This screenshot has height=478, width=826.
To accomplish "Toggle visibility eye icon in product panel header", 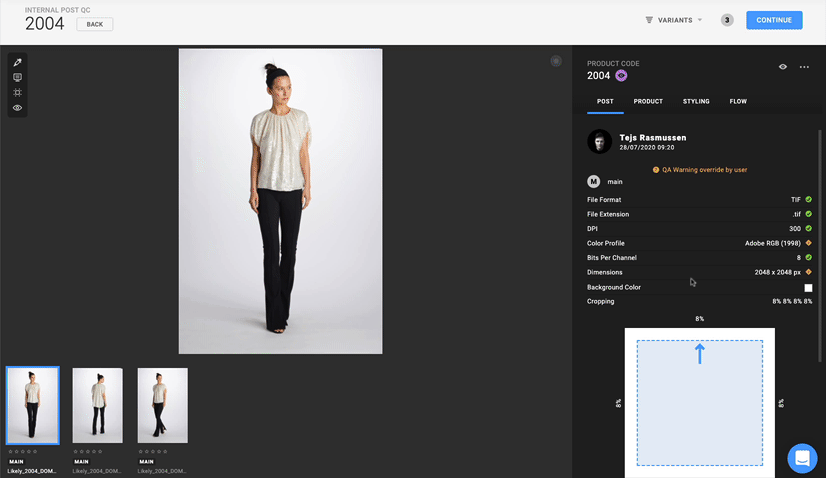I will tap(783, 67).
